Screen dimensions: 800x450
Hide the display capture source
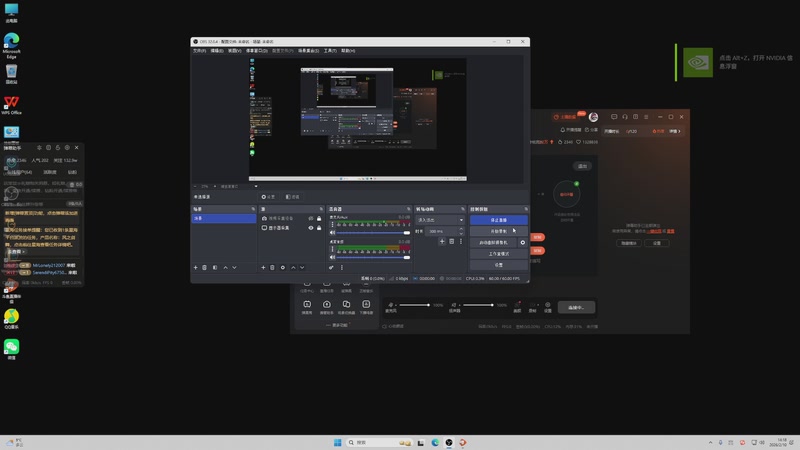(x=311, y=228)
